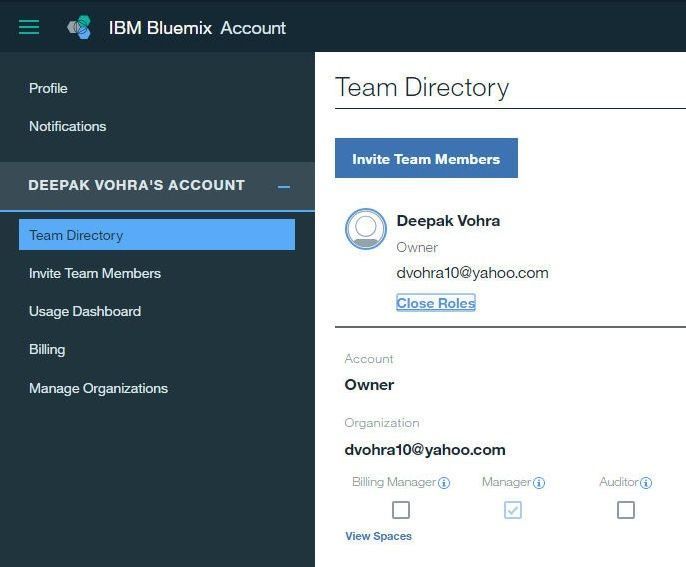Click the Deepak Vohra name

tap(448, 220)
